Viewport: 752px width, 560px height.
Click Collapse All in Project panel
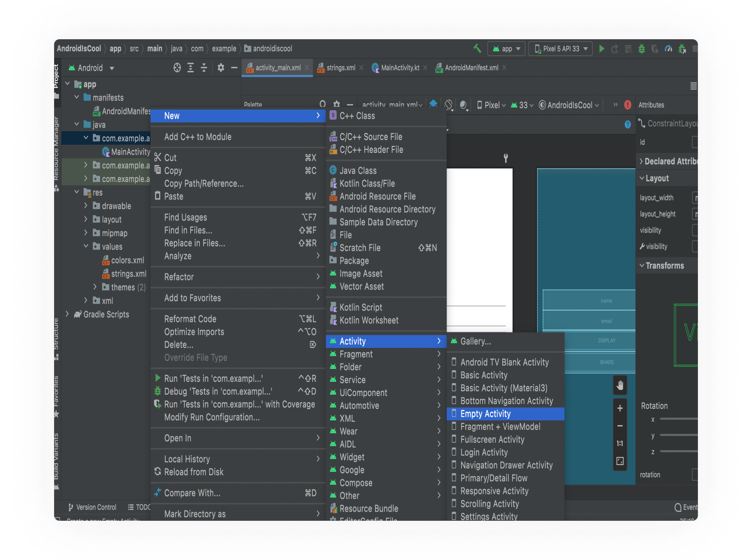204,68
